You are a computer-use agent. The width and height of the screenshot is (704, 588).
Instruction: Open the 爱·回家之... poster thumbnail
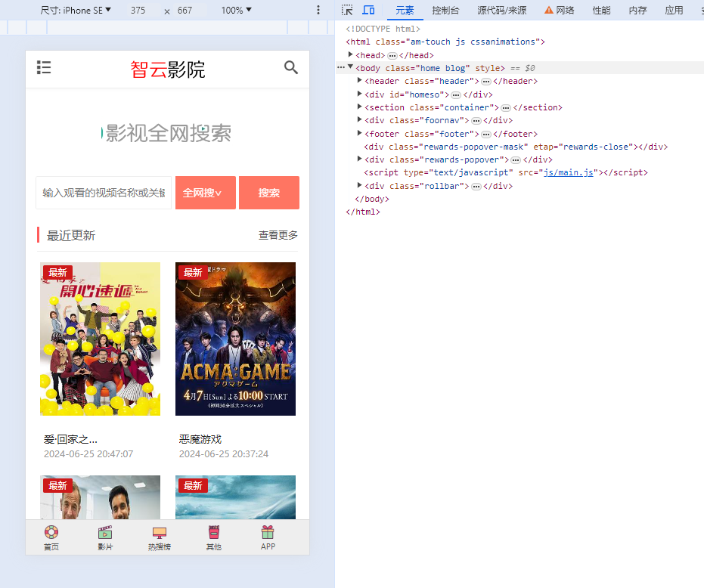pos(100,339)
